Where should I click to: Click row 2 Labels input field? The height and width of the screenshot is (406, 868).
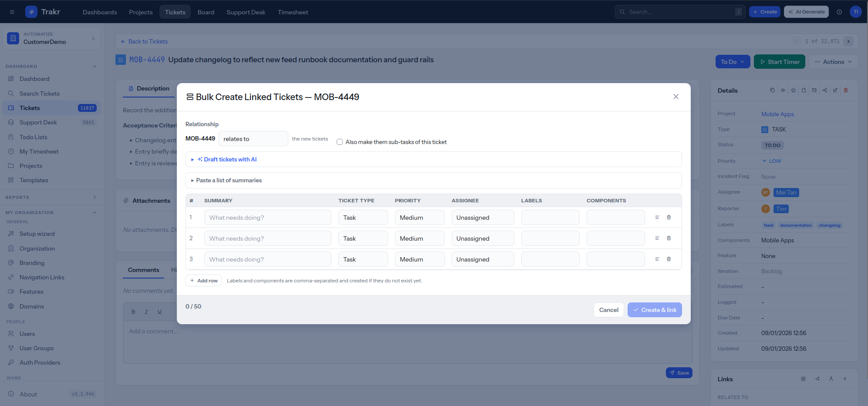550,238
